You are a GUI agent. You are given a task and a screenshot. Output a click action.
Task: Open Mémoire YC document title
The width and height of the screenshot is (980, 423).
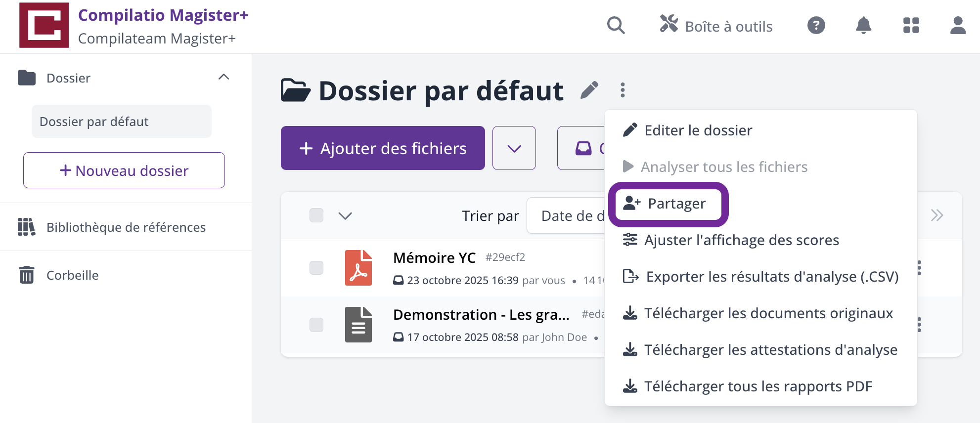coord(434,257)
